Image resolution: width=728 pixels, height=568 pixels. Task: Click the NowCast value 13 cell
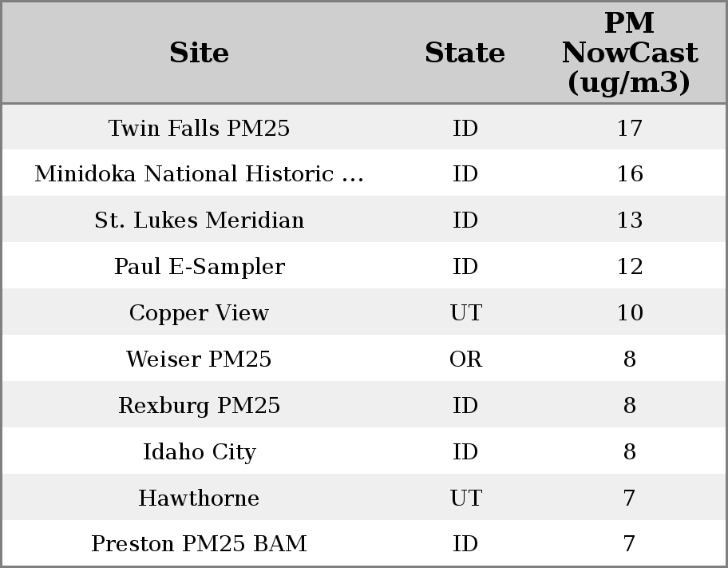pyautogui.click(x=629, y=220)
